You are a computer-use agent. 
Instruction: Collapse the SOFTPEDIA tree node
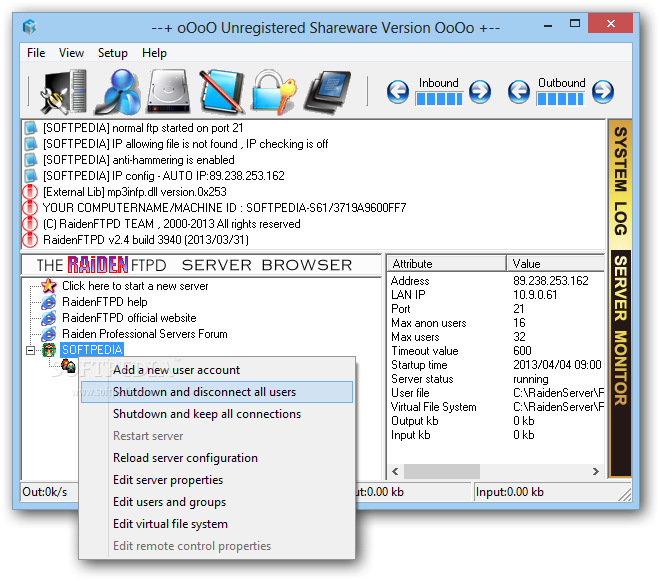click(30, 350)
